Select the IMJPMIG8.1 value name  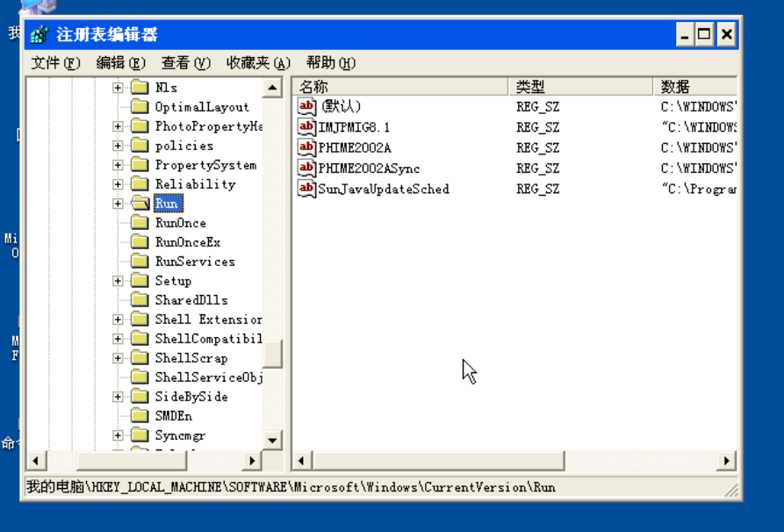click(x=354, y=127)
